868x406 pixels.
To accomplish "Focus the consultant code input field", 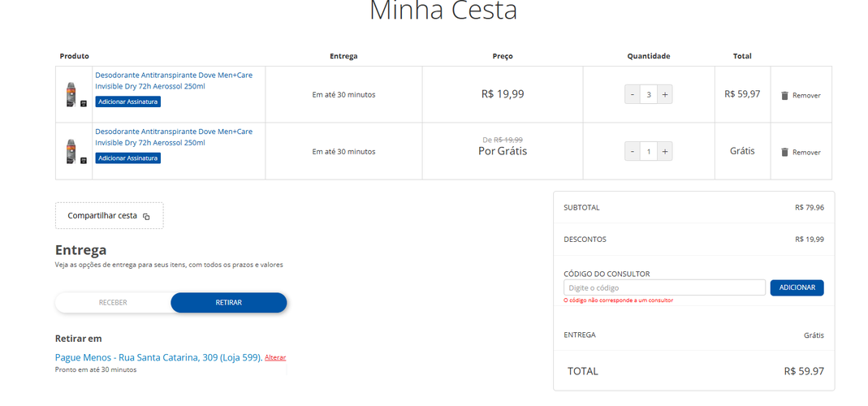I will [x=664, y=287].
